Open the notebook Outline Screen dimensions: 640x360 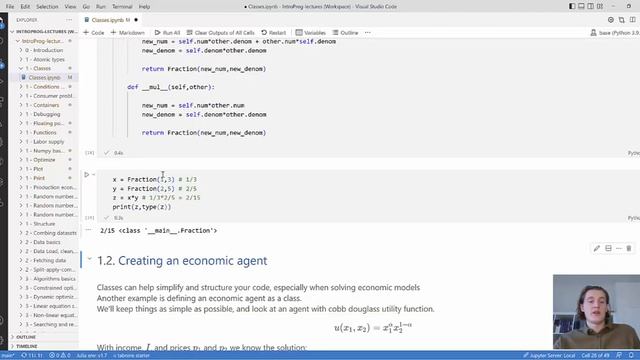coord(345,33)
